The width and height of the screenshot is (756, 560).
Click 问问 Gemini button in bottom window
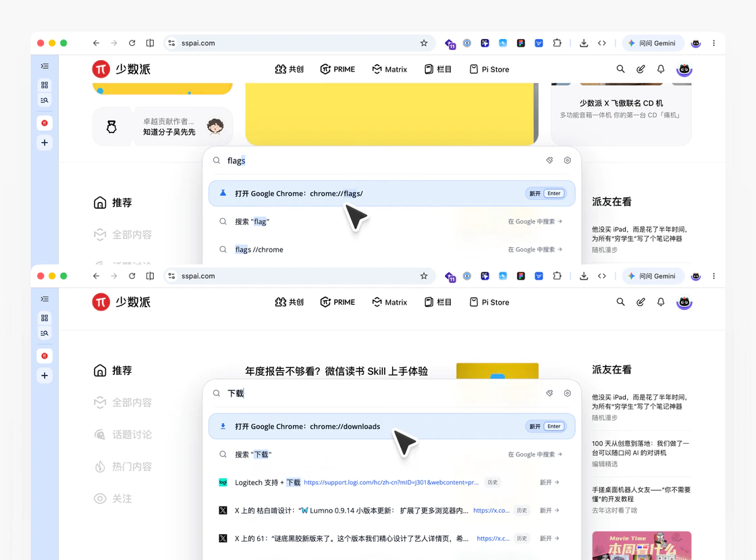[653, 276]
